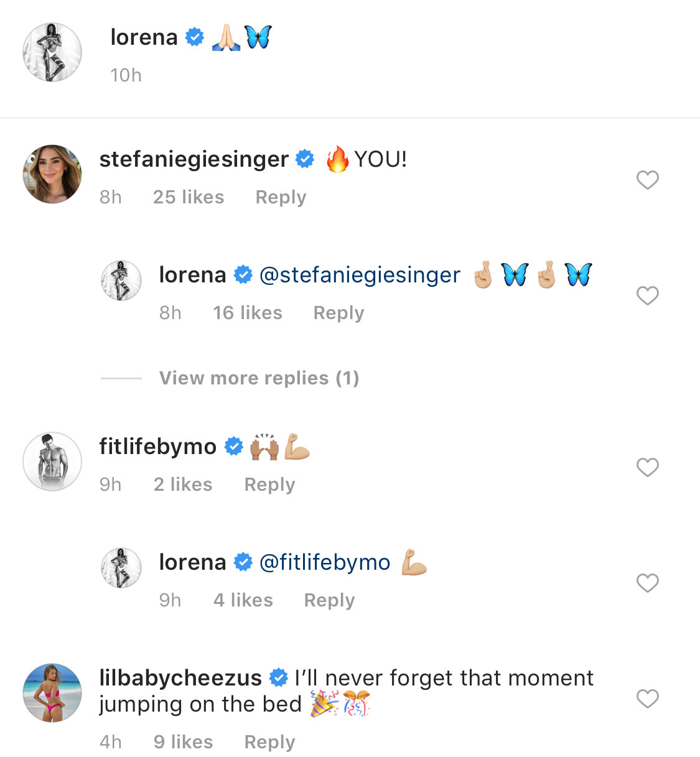Like lorena's reply to fitlifebymo
Image resolution: width=700 pixels, height=757 pixels.
coord(647,583)
